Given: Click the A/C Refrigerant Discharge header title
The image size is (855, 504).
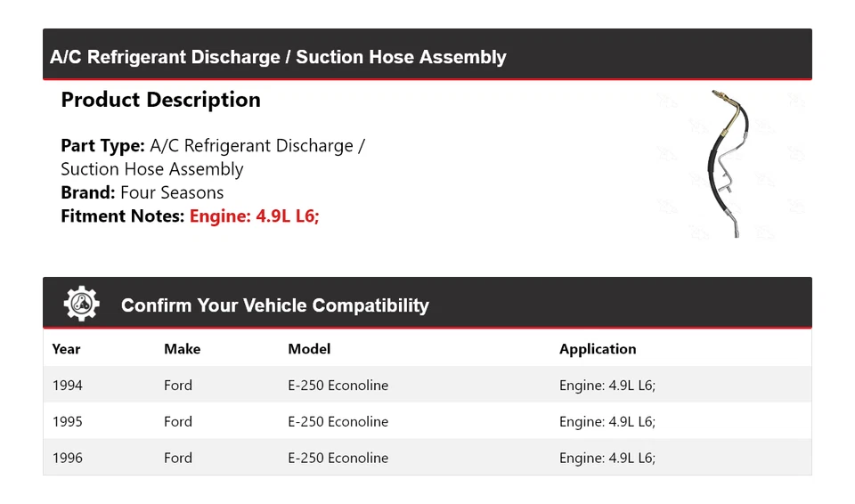Looking at the screenshot, I should (x=278, y=57).
